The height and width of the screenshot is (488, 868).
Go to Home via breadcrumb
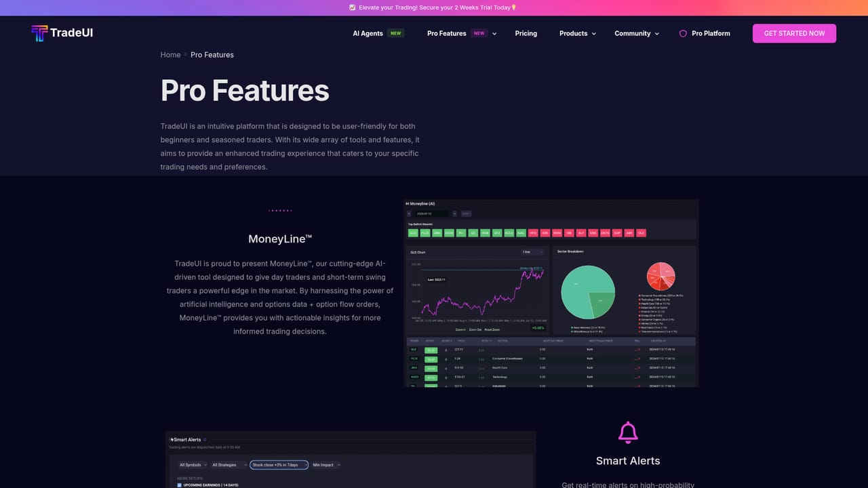[x=170, y=55]
